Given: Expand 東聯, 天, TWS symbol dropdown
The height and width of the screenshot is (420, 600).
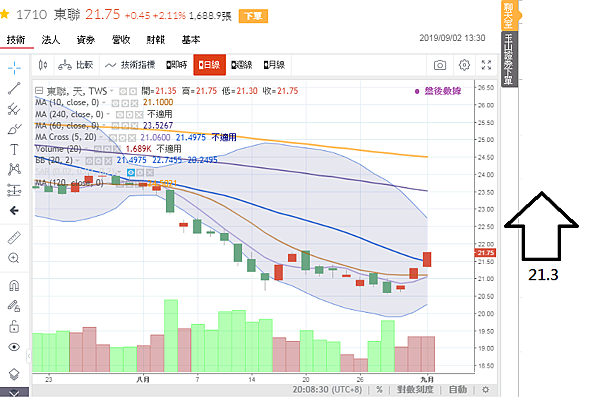Looking at the screenshot, I should [x=112, y=91].
